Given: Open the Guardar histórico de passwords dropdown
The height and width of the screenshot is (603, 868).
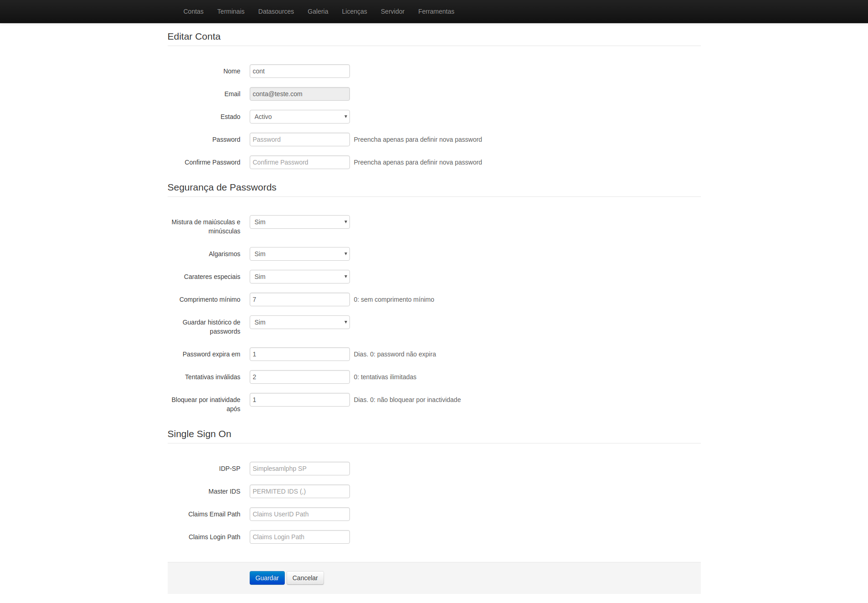Looking at the screenshot, I should coord(299,322).
